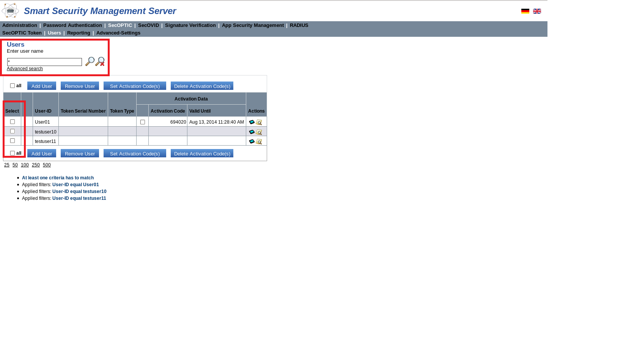The height and width of the screenshot is (364, 637).
Task: Open details icon for User01
Action: click(x=259, y=122)
